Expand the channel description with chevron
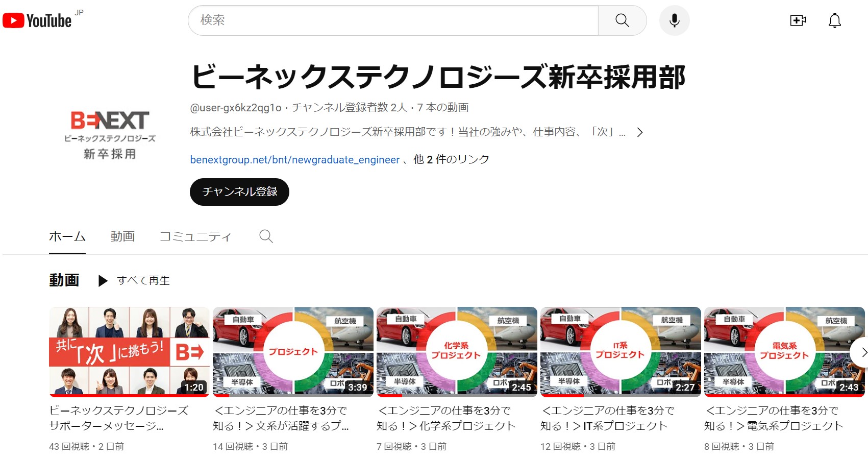 [640, 133]
